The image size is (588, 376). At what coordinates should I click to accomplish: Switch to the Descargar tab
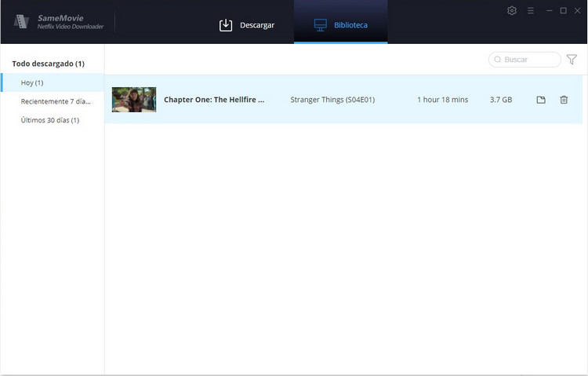[x=246, y=25]
